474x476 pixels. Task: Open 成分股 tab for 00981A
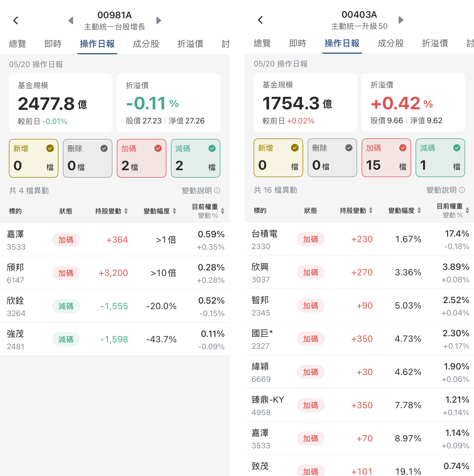coord(146,44)
